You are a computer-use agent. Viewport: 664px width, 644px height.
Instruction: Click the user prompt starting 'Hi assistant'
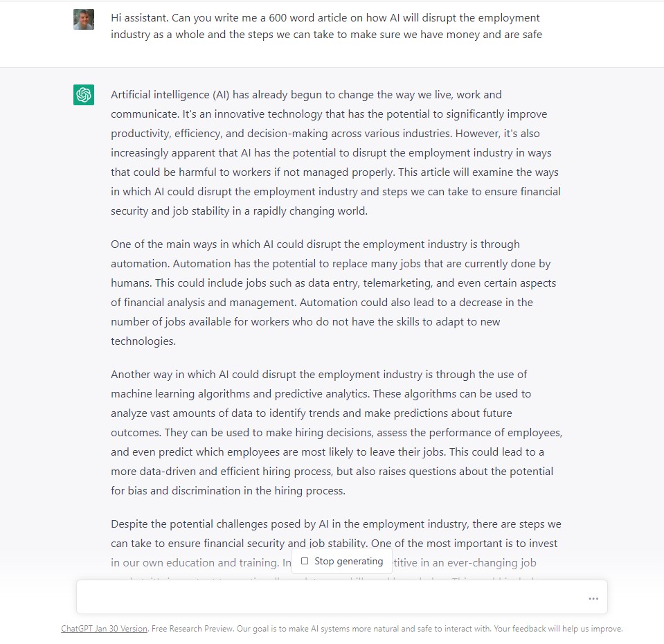coord(326,26)
